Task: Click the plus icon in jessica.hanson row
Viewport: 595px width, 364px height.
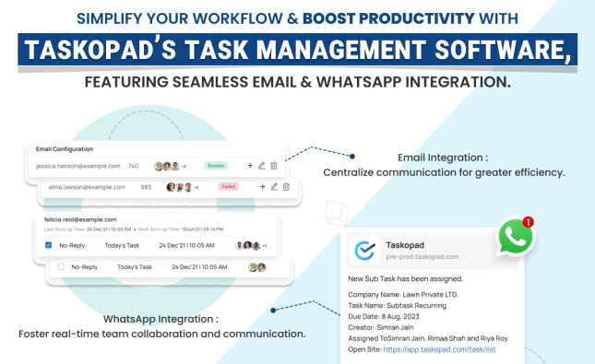Action: [250, 166]
